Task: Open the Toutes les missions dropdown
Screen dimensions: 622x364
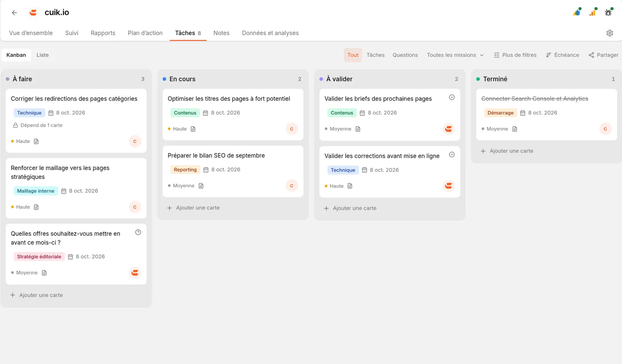Action: (455, 55)
